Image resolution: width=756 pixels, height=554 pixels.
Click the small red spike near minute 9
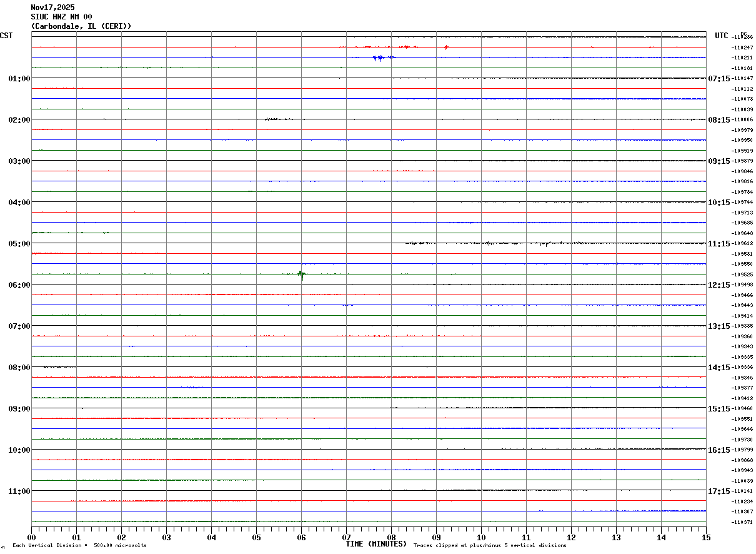pyautogui.click(x=446, y=47)
